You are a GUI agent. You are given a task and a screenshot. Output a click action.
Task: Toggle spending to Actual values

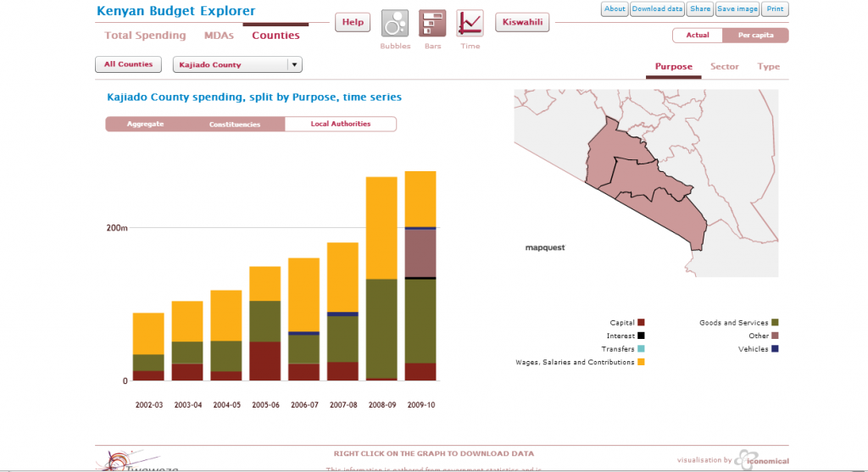click(x=698, y=36)
